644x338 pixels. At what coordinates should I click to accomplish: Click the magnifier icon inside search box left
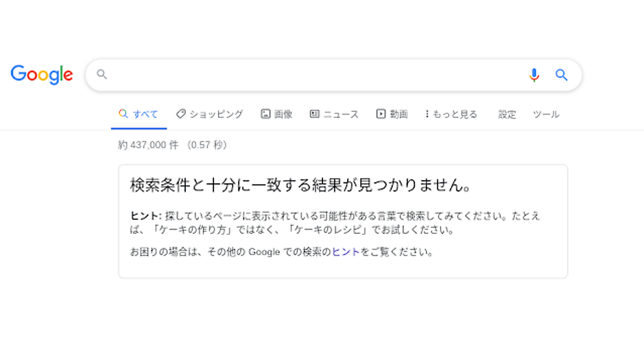tap(101, 75)
